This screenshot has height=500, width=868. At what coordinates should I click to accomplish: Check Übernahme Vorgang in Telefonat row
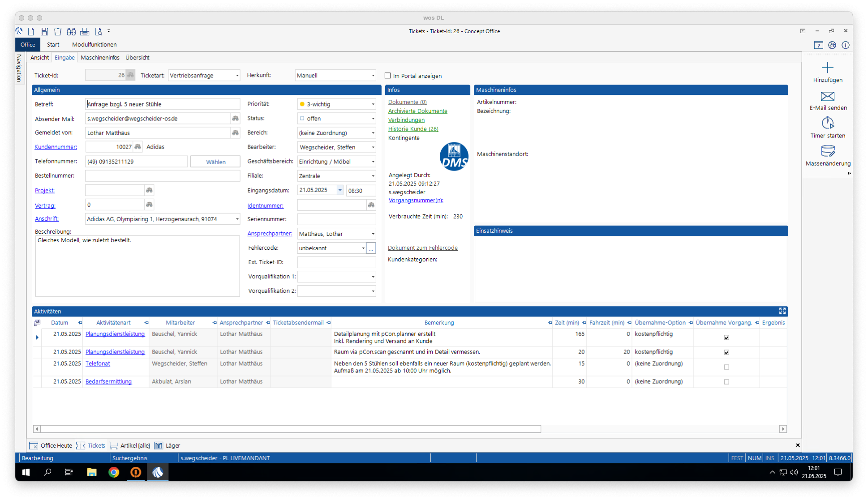click(726, 367)
